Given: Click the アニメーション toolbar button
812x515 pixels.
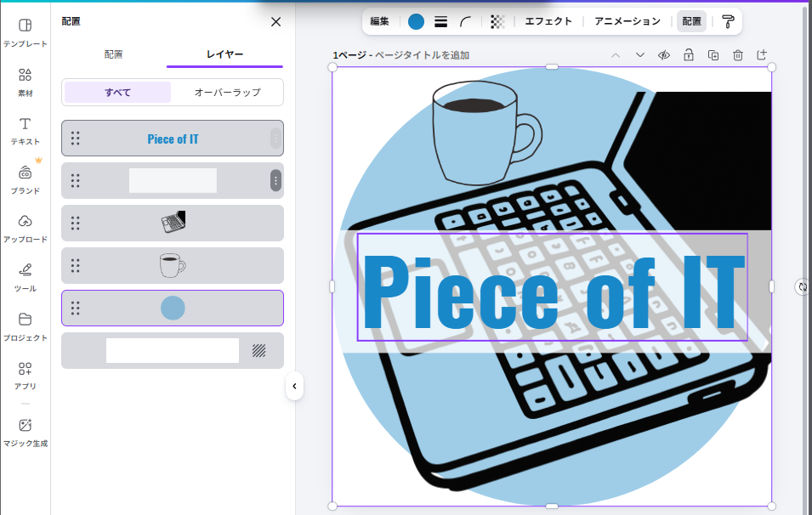Looking at the screenshot, I should coord(627,21).
